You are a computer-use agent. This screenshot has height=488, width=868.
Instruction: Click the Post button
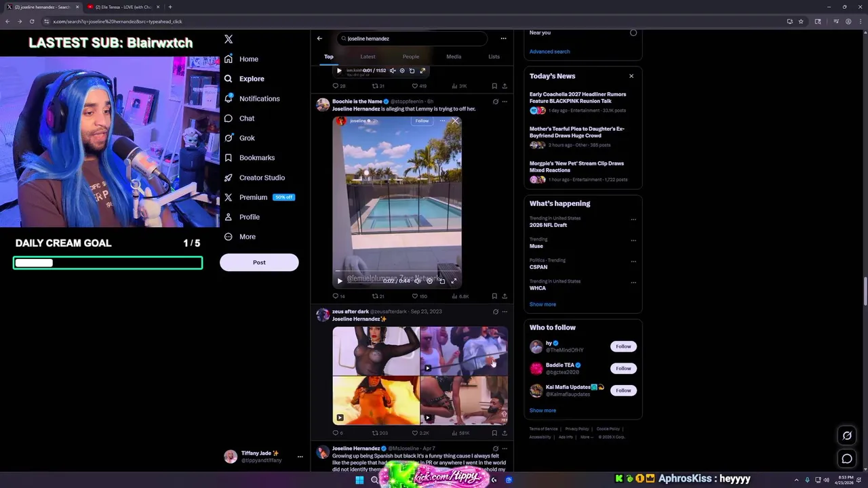tap(259, 262)
